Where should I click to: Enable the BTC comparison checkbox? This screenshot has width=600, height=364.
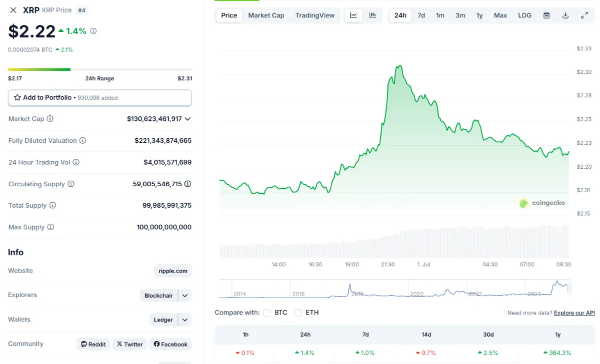(267, 313)
